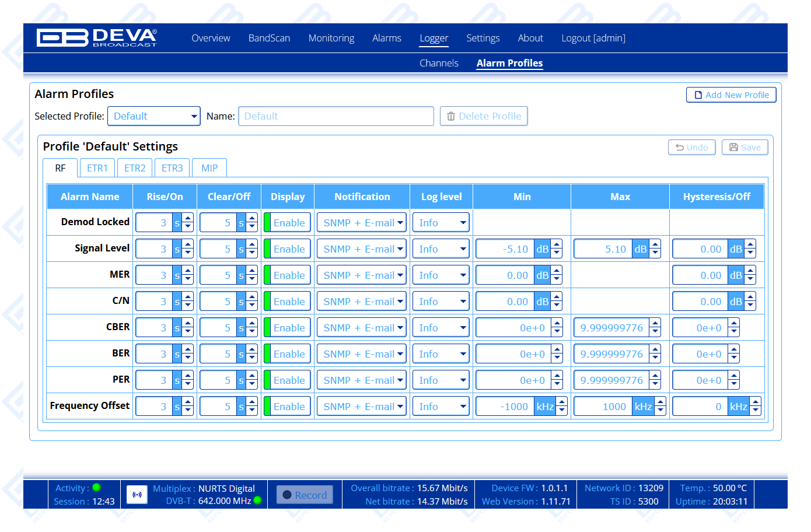Toggle Display Enable for MER alarm
Image resolution: width=811 pixels, height=532 pixels.
288,275
